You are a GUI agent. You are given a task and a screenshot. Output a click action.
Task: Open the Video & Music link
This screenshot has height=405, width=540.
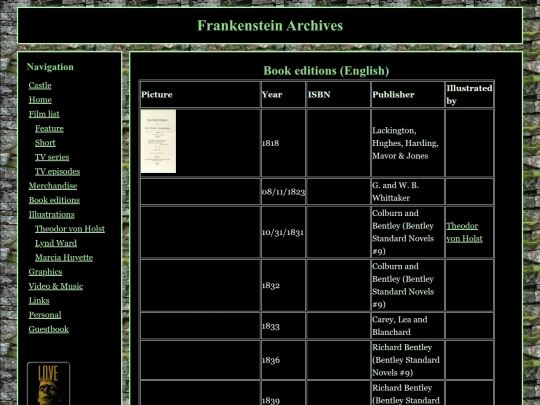(x=56, y=286)
